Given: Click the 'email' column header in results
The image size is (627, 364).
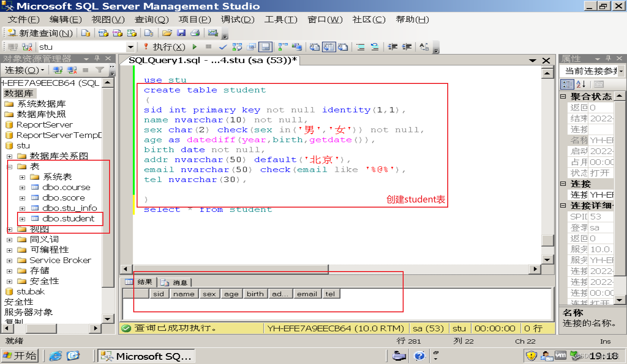Looking at the screenshot, I should point(307,294).
